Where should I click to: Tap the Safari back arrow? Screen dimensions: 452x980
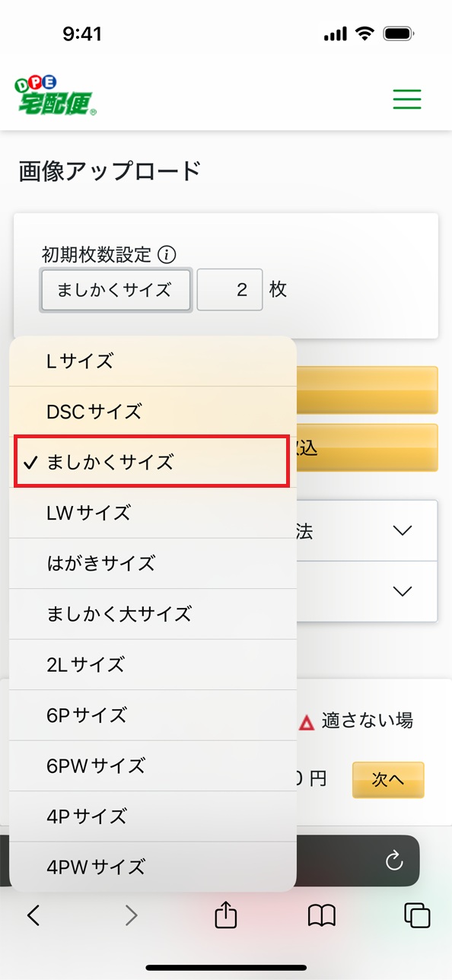coord(33,915)
